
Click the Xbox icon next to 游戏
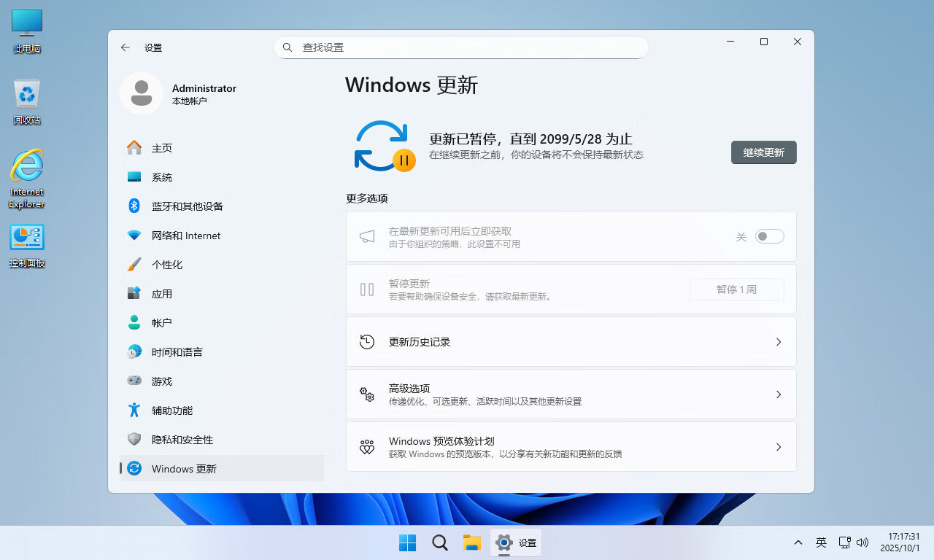(134, 381)
